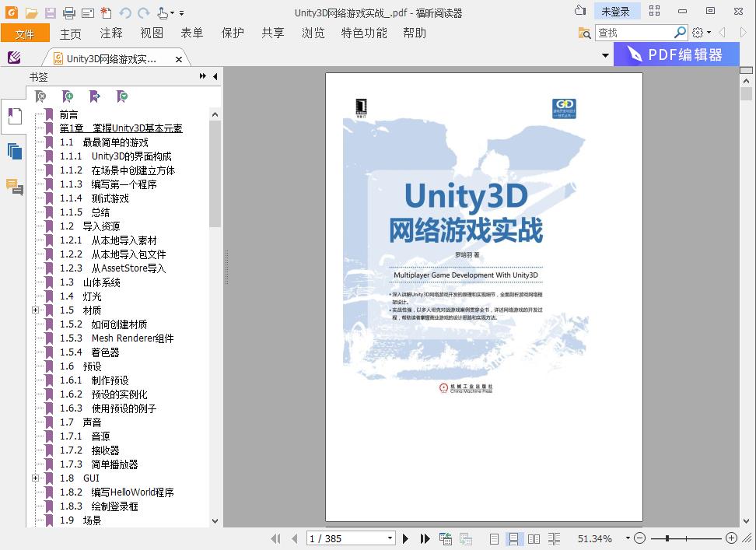Switch to continuous facing pages view
The height and width of the screenshot is (550, 756).
(554, 538)
